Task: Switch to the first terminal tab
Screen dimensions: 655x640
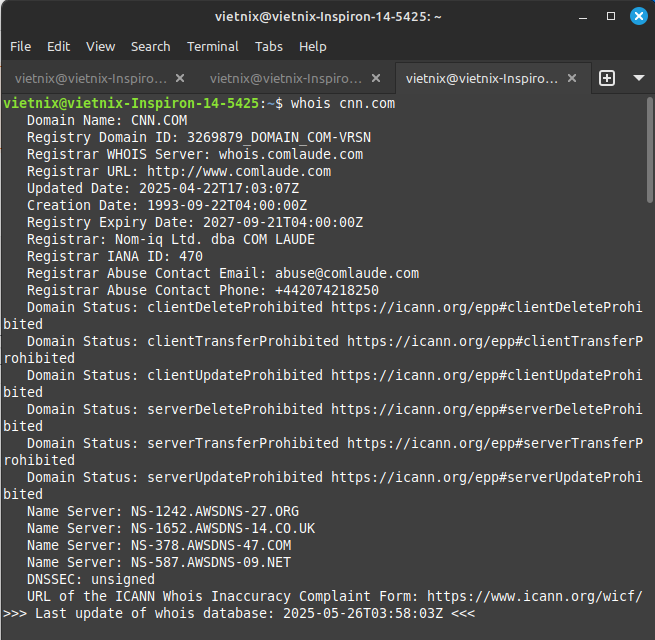Action: point(91,78)
